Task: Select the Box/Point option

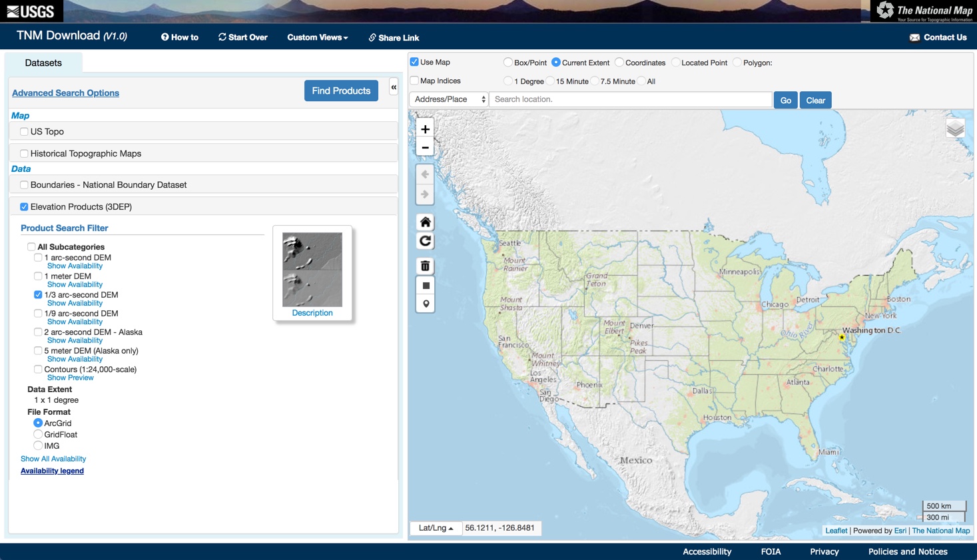Action: [508, 63]
